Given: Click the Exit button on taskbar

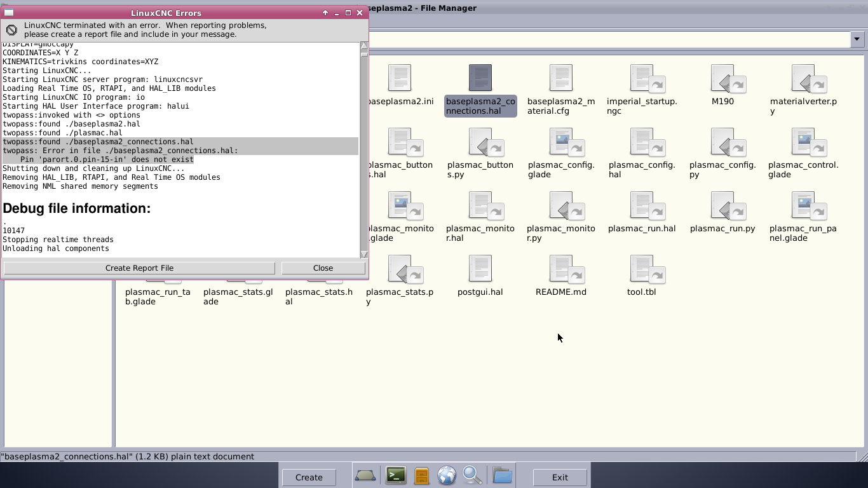Looking at the screenshot, I should 560,477.
